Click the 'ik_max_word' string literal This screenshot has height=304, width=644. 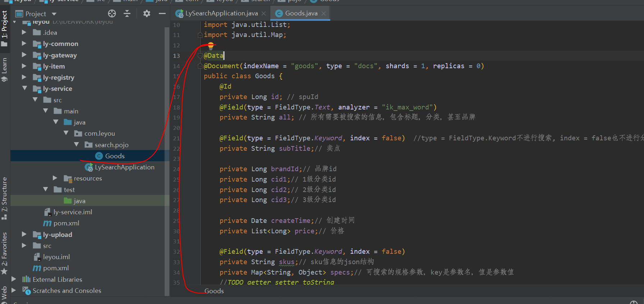coord(407,107)
